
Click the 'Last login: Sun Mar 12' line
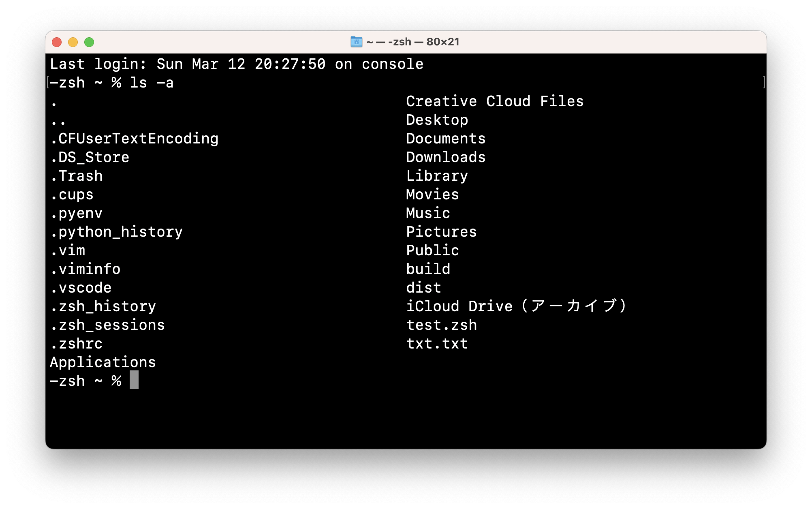pyautogui.click(x=237, y=64)
